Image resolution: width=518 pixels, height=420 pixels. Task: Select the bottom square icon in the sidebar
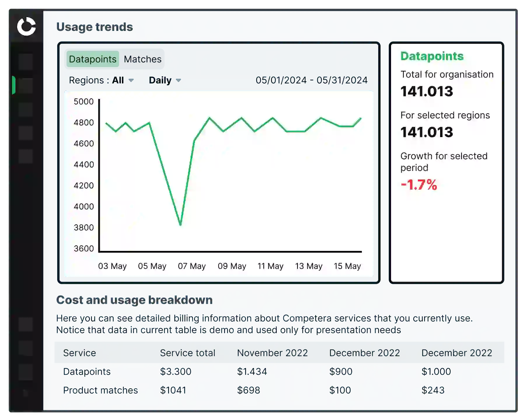pos(26,372)
